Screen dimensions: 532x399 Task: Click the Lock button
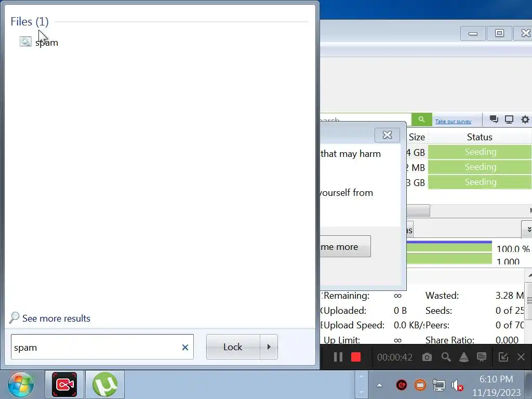[233, 347]
